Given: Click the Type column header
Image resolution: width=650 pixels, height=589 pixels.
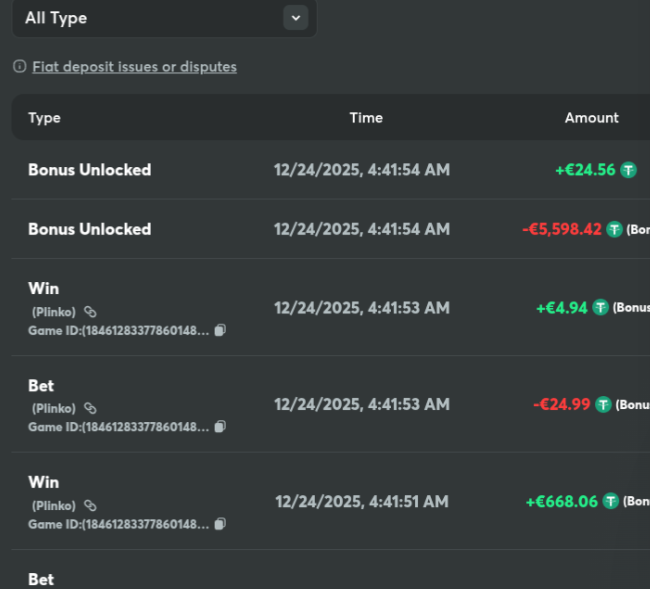Looking at the screenshot, I should 44,118.
